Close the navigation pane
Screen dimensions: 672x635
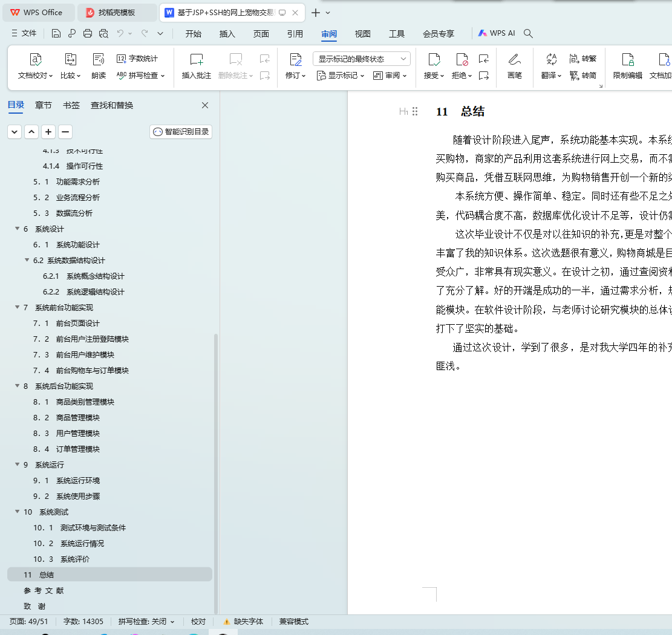(205, 105)
